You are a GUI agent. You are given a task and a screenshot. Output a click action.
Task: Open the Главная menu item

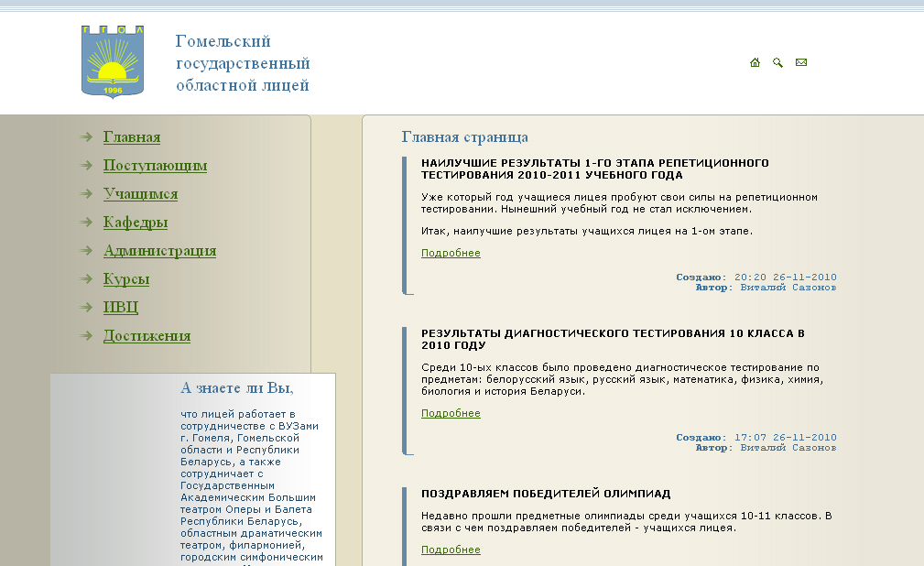pos(132,137)
